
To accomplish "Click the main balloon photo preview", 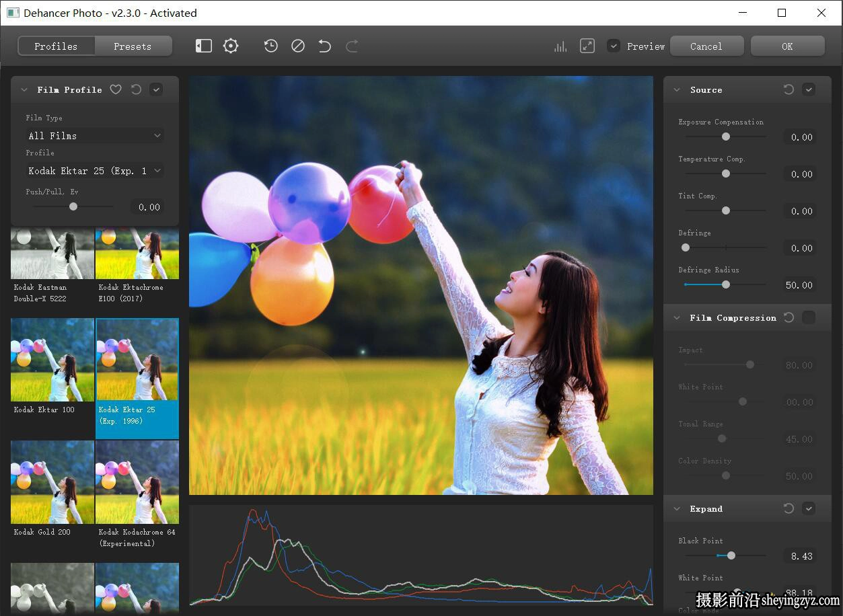I will 421,285.
